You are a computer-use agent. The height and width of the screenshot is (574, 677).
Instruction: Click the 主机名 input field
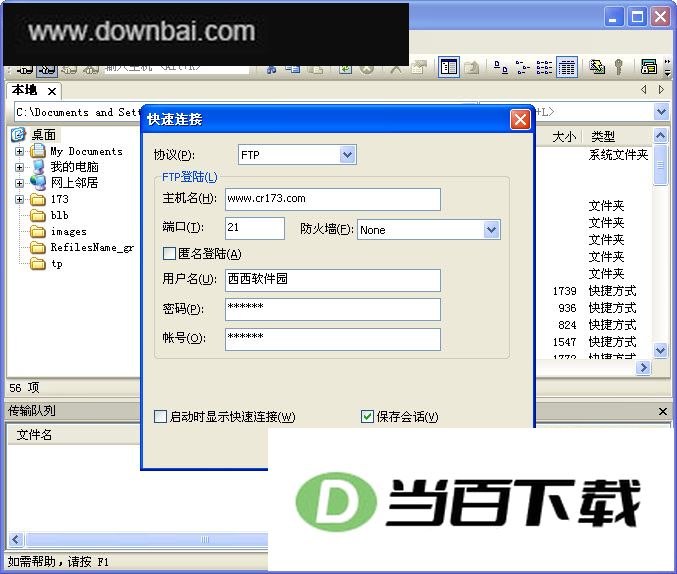click(x=332, y=199)
